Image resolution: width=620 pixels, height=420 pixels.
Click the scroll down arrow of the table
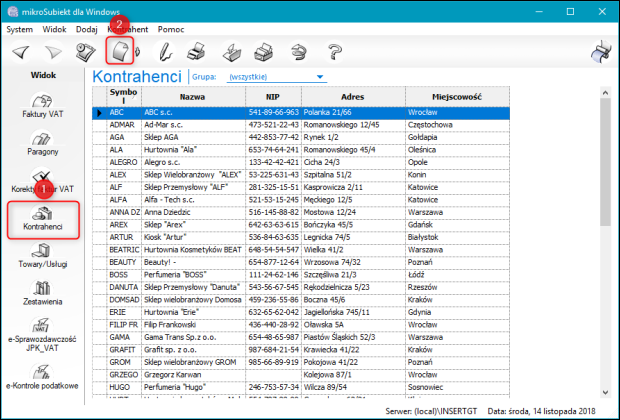(x=605, y=392)
